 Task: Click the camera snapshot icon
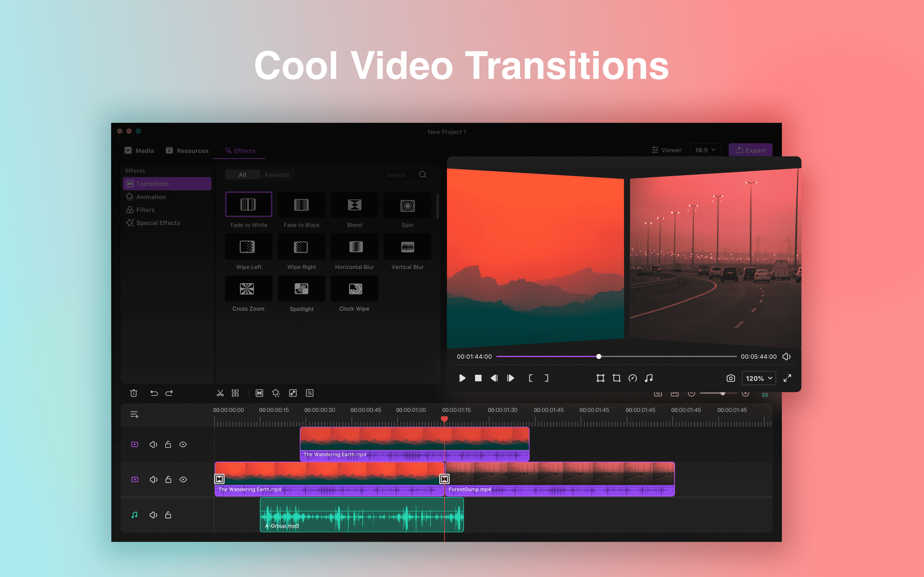tap(731, 378)
